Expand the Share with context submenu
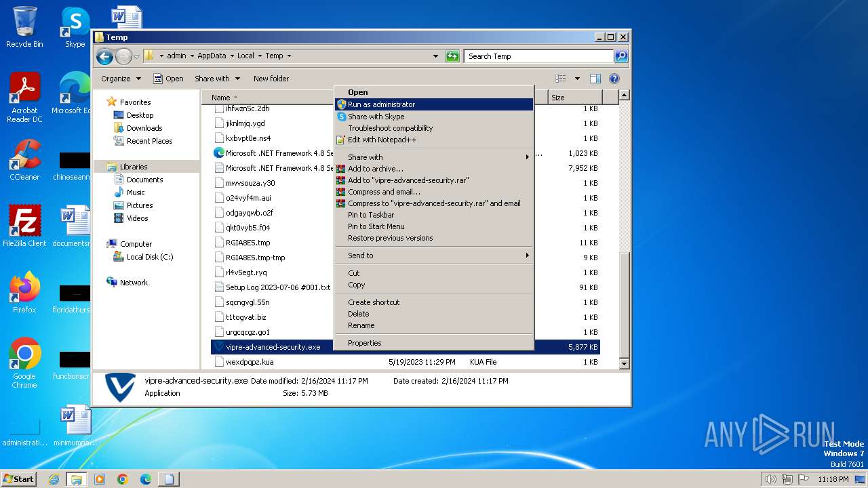Viewport: 868px width, 488px height. coord(434,157)
